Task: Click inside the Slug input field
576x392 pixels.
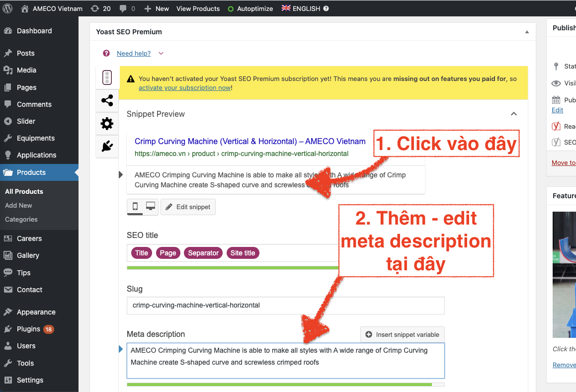Action: 285,305
